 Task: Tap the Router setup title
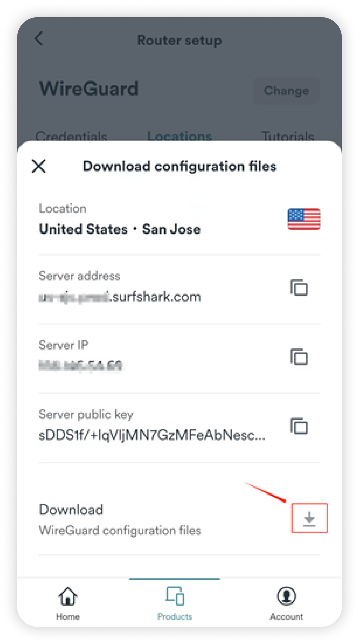point(179,40)
